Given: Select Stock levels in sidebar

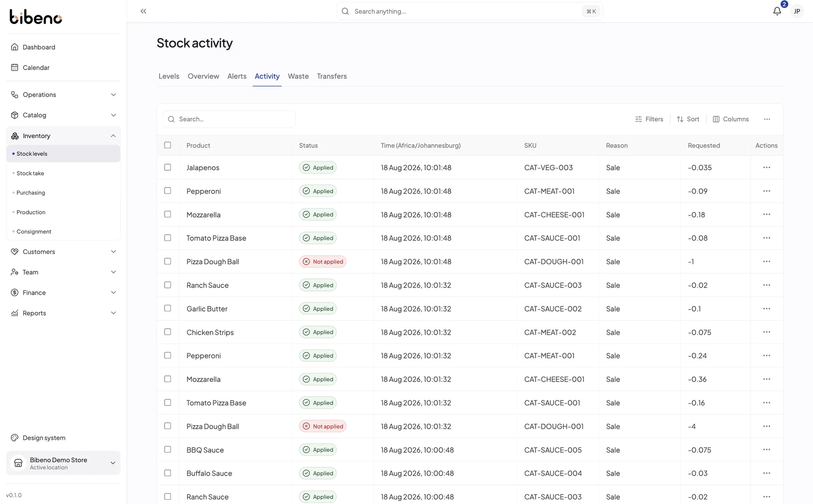Looking at the screenshot, I should (x=64, y=153).
